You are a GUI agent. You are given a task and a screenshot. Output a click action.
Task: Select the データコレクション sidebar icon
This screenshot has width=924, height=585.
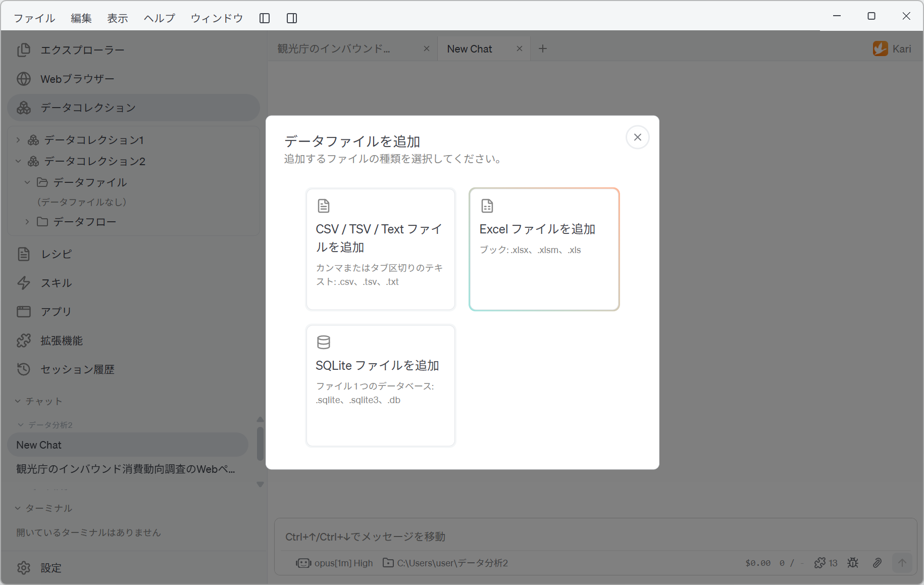pyautogui.click(x=24, y=108)
